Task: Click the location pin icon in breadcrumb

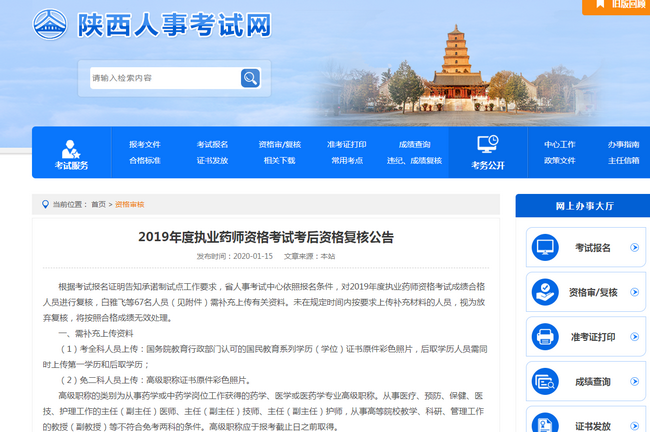Action: pyautogui.click(x=45, y=204)
